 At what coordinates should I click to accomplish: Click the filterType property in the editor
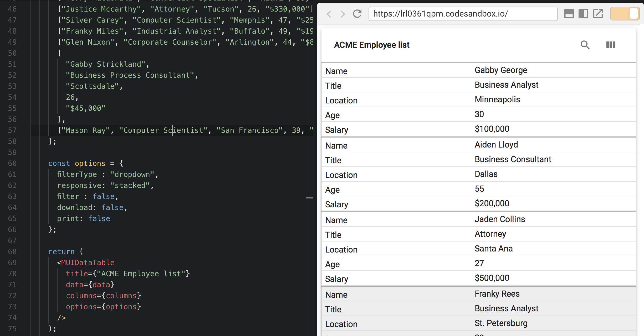(x=76, y=174)
